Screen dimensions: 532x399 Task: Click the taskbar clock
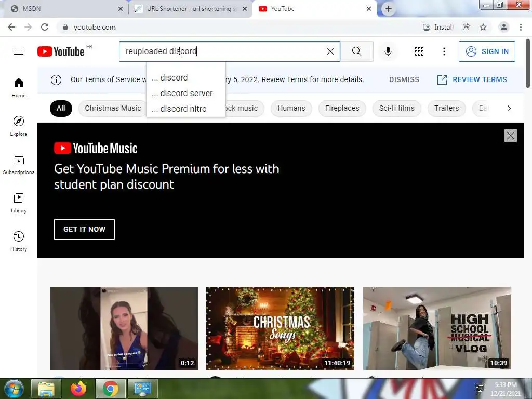click(x=506, y=389)
